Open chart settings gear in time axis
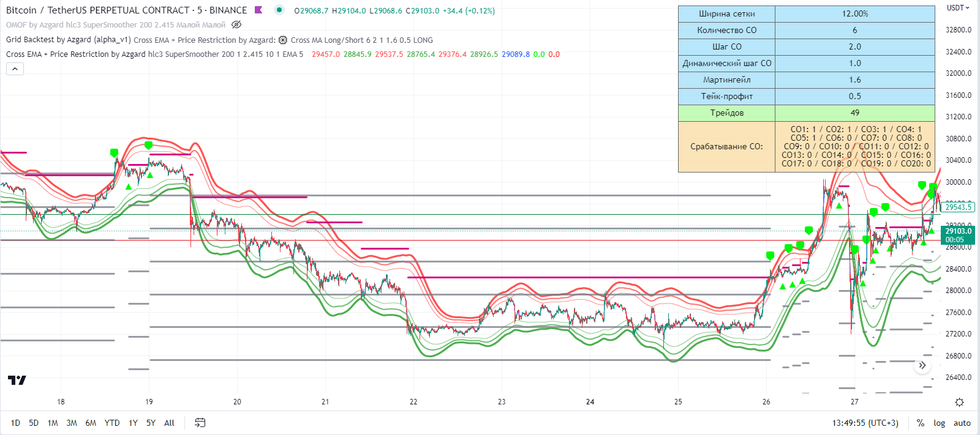Screen dimensions: 980x435 click(959, 402)
